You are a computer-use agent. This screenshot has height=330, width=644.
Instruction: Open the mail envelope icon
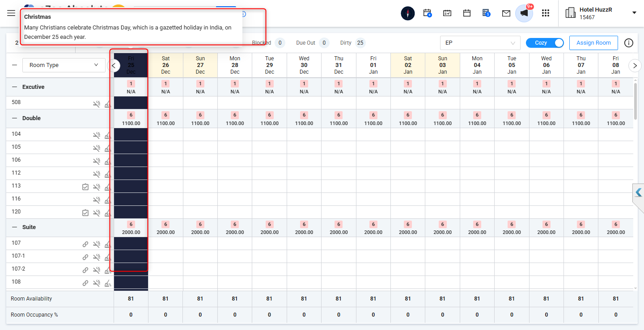click(506, 13)
